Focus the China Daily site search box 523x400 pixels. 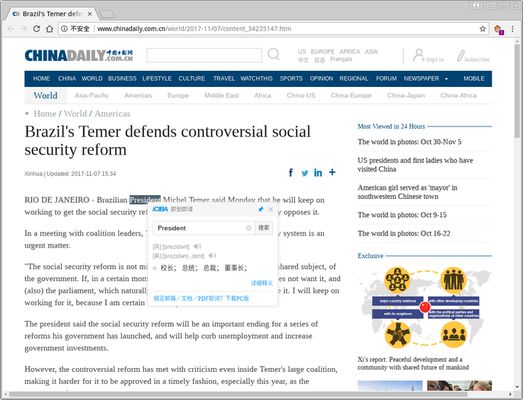(x=204, y=55)
